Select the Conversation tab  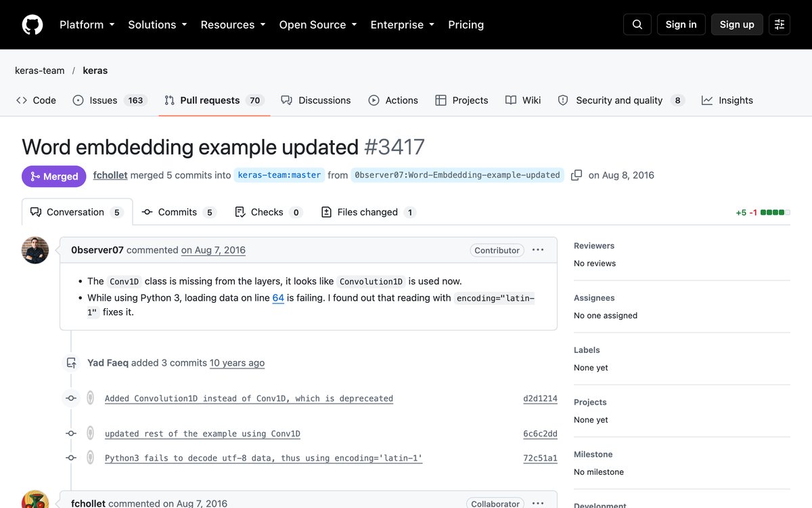coord(77,212)
